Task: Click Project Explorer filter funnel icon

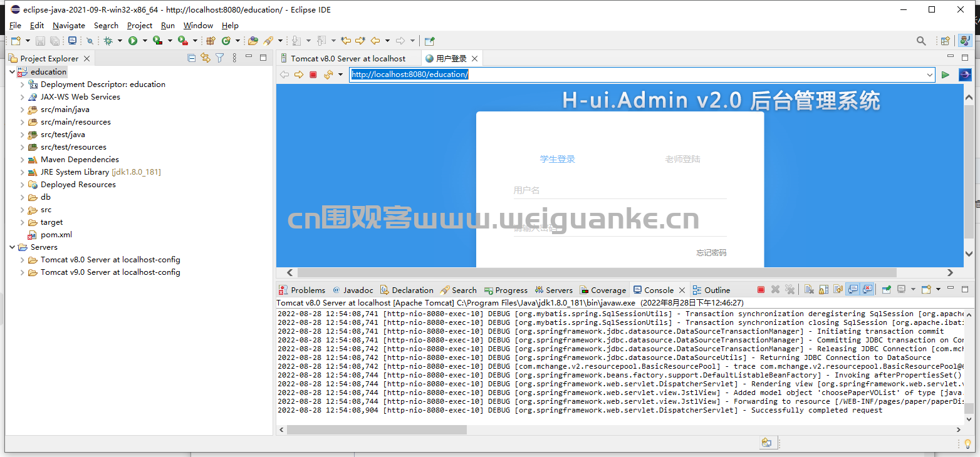Action: pos(220,58)
